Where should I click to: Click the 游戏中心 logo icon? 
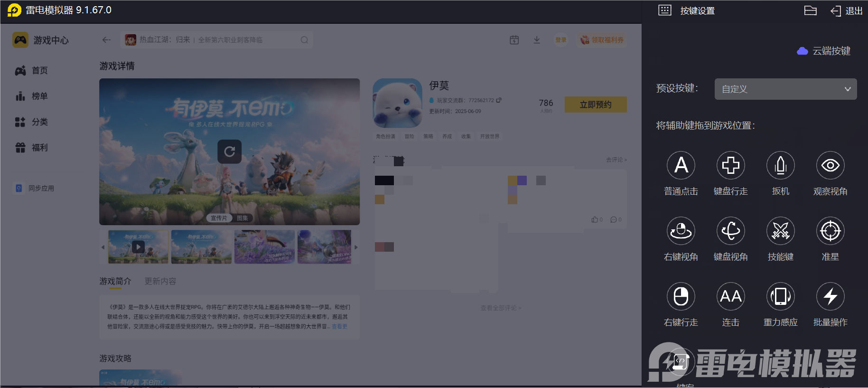point(20,40)
